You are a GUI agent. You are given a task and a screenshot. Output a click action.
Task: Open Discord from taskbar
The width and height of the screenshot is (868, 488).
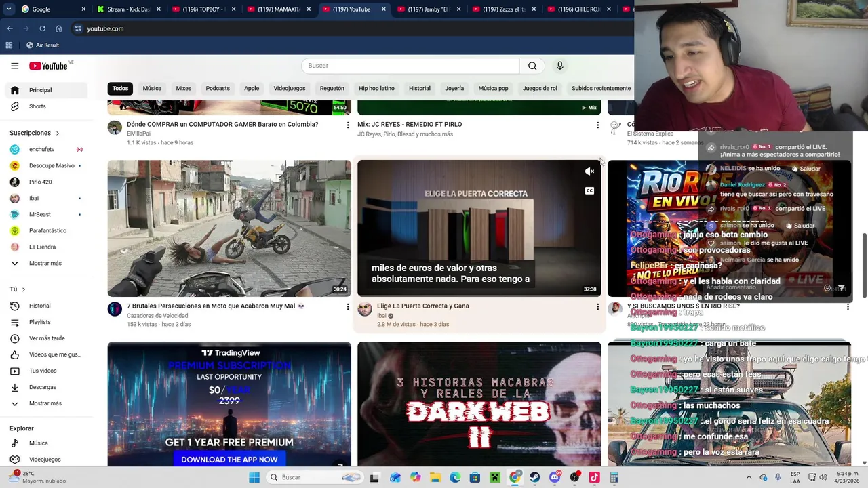point(555,477)
